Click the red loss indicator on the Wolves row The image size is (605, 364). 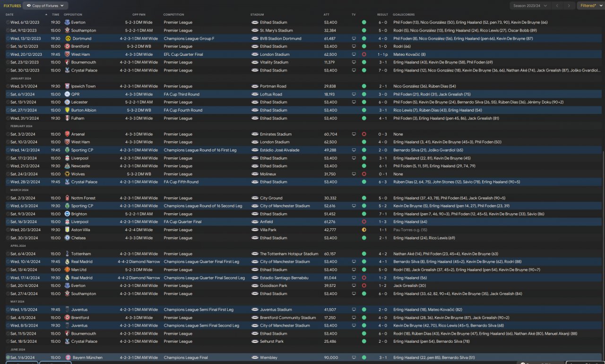[364, 174]
